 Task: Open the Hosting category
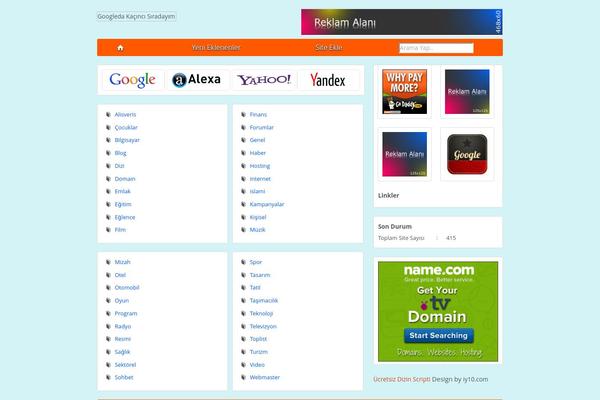tap(260, 166)
